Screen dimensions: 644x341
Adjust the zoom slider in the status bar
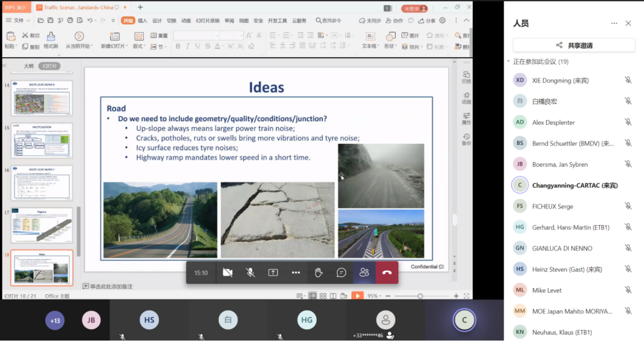[420, 296]
